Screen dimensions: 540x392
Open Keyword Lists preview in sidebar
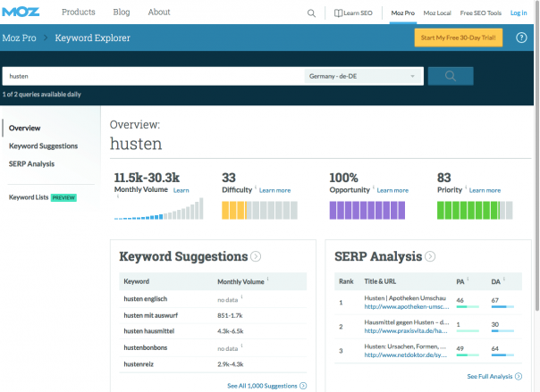pyautogui.click(x=29, y=197)
